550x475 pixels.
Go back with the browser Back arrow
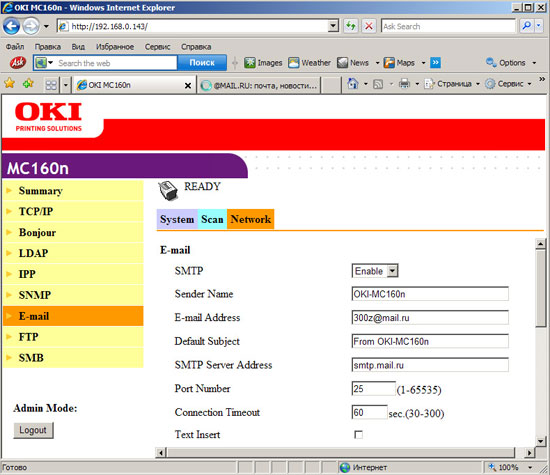point(11,26)
